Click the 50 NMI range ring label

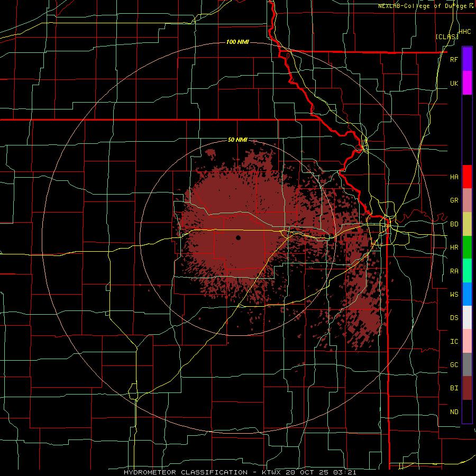click(x=237, y=140)
